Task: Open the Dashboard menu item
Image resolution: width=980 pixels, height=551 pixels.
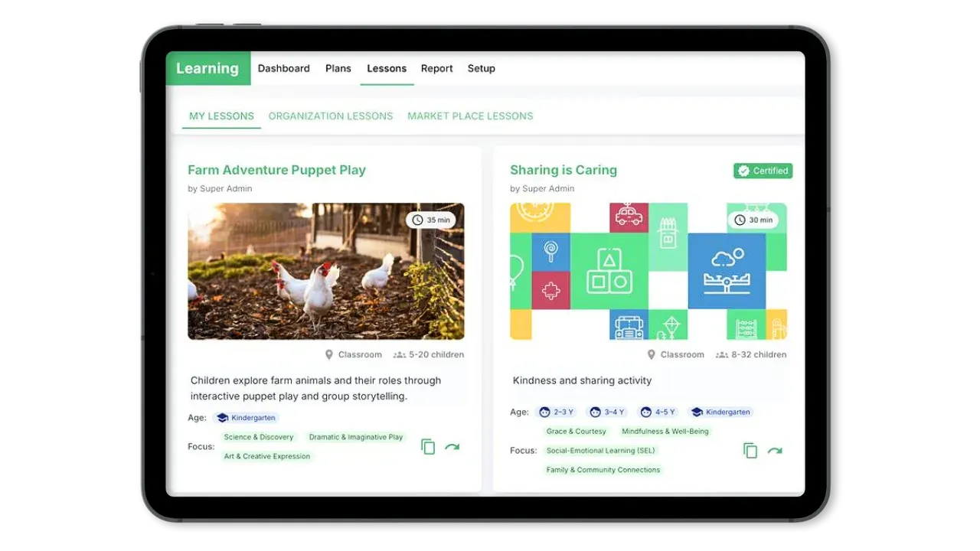Action: tap(284, 68)
